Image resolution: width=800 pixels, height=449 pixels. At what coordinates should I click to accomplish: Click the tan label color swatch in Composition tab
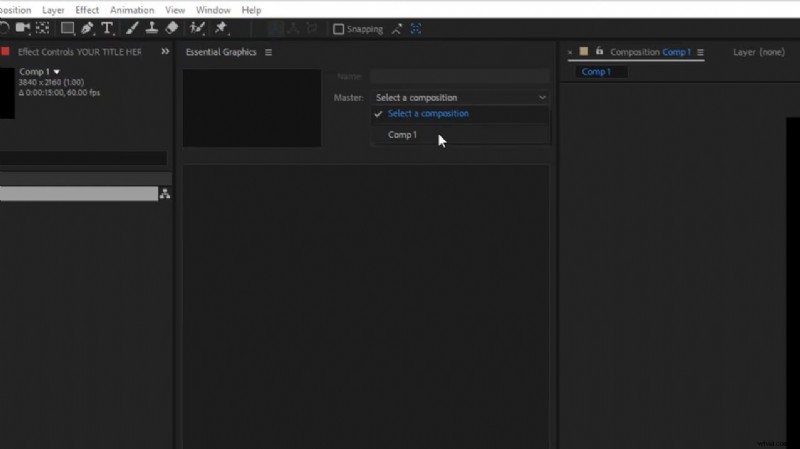(584, 51)
